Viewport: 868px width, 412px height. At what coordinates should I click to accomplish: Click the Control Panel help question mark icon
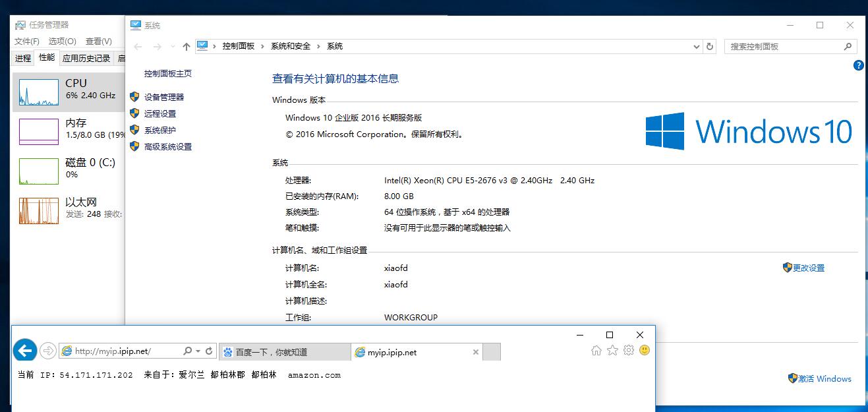click(858, 65)
